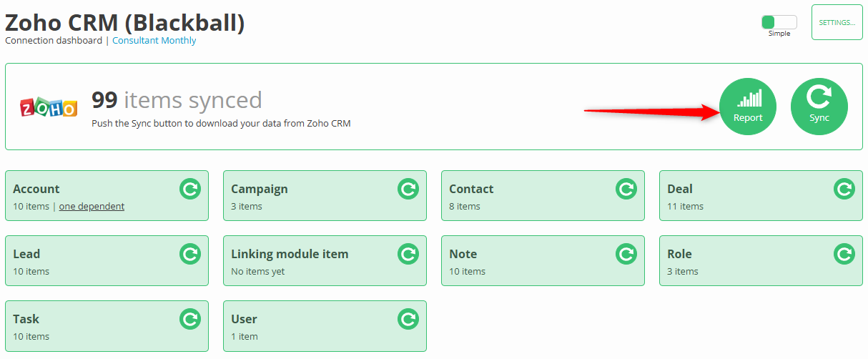
Task: Click the Contact sync icon
Action: 626,189
